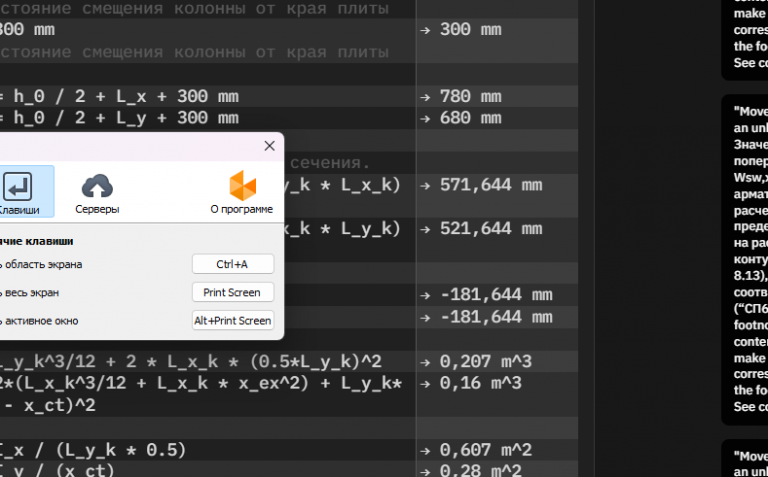Click the formula containing (0.5*L_y_k)^2
768x477 pixels.
(x=191, y=362)
